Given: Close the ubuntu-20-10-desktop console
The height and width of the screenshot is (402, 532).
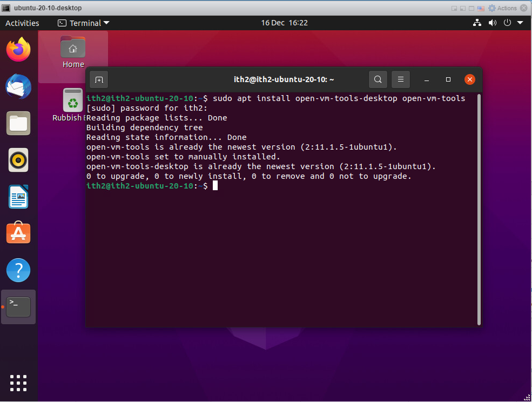Looking at the screenshot, I should 524,8.
